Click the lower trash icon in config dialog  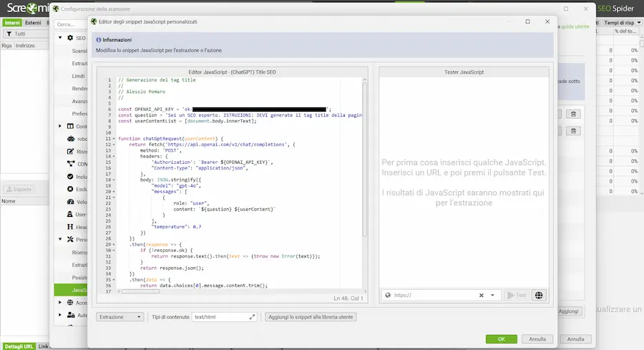573,131
